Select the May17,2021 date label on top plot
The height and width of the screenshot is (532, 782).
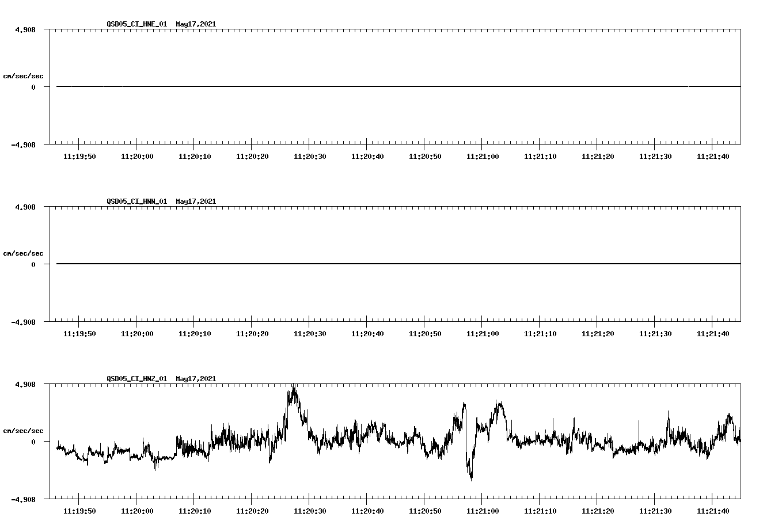[x=196, y=25]
